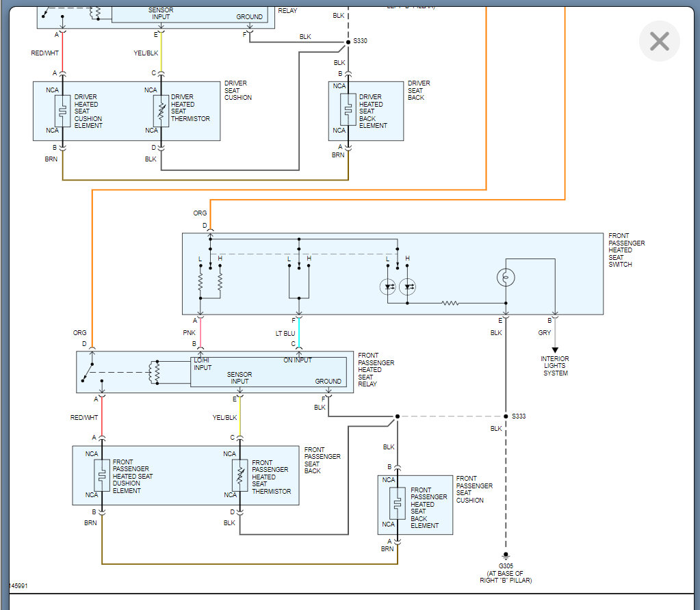
Task: Click the driver seat back element symbol
Action: click(x=348, y=109)
